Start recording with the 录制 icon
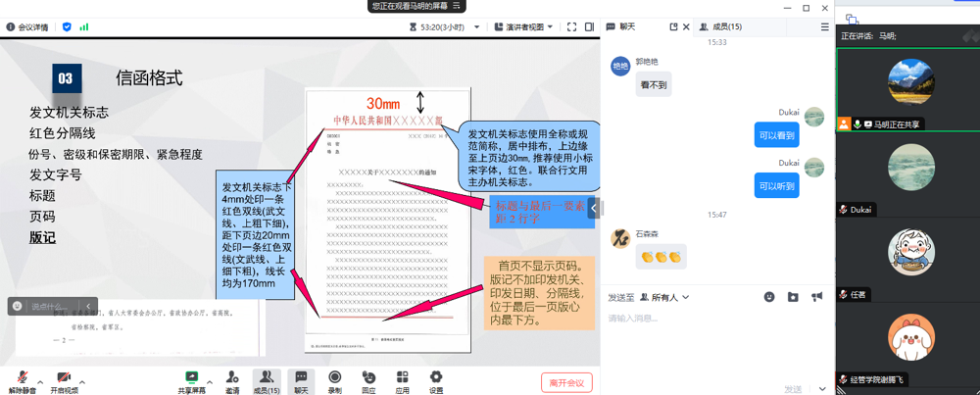Screen dimensions: 980x395 (x=334, y=379)
